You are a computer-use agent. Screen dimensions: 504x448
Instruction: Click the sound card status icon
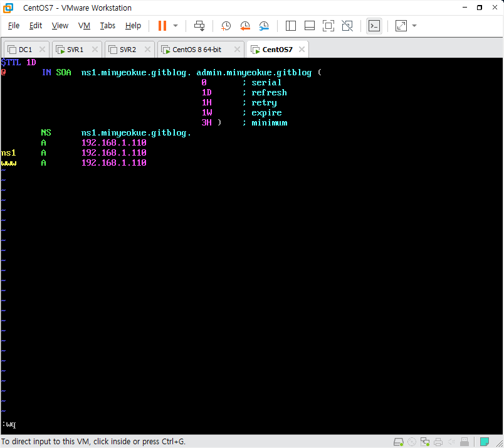[x=451, y=442]
